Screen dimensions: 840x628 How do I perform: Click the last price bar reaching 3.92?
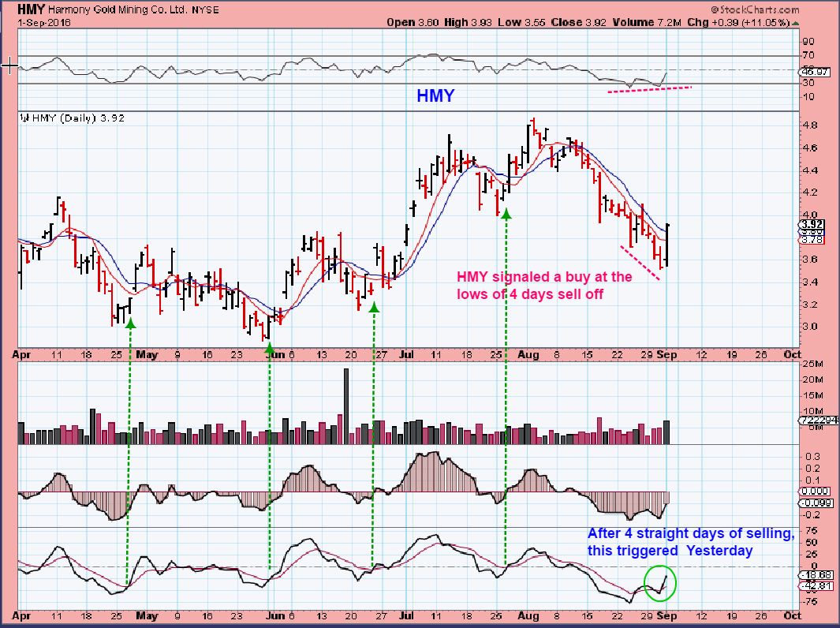click(667, 245)
